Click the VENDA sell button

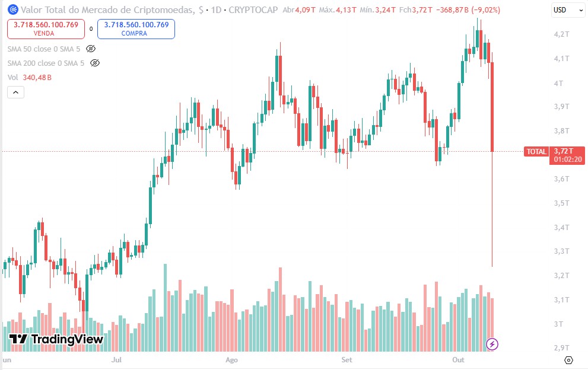tap(43, 28)
